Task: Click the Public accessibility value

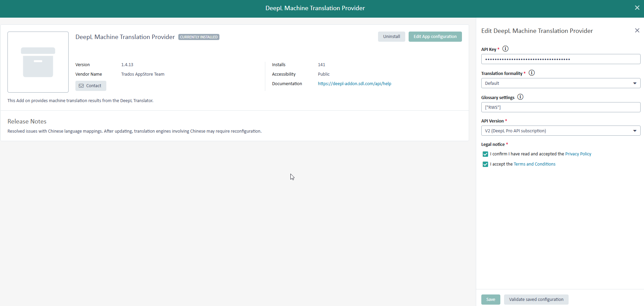Action: 324,74
